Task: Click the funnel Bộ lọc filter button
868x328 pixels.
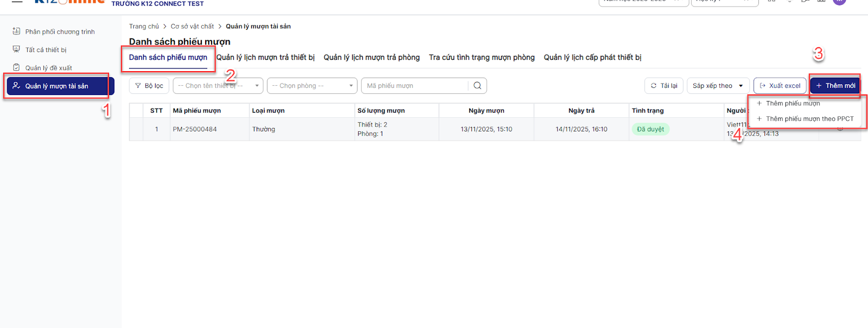Action: click(x=149, y=86)
